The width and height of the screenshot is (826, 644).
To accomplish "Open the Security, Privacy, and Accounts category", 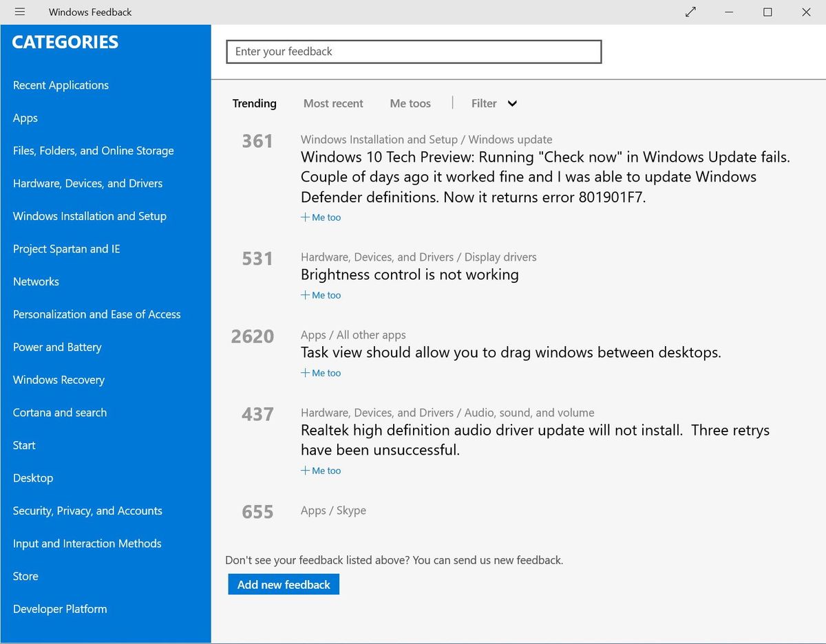I will coord(87,511).
